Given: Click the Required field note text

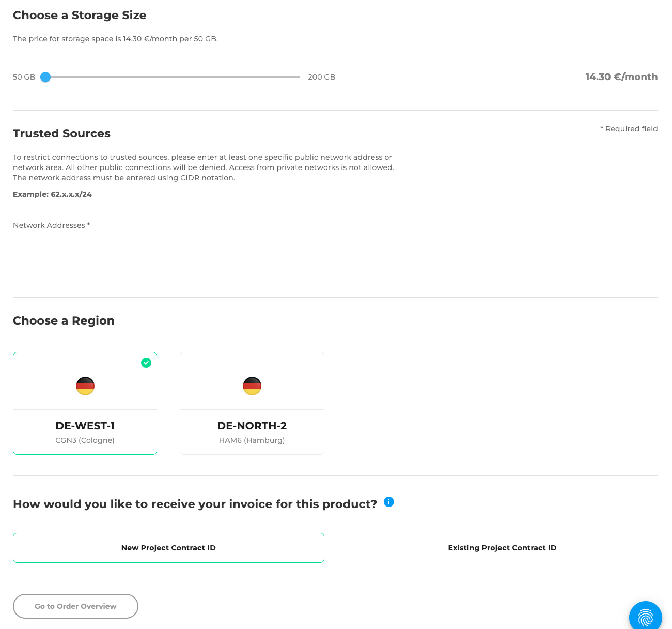Looking at the screenshot, I should point(629,128).
